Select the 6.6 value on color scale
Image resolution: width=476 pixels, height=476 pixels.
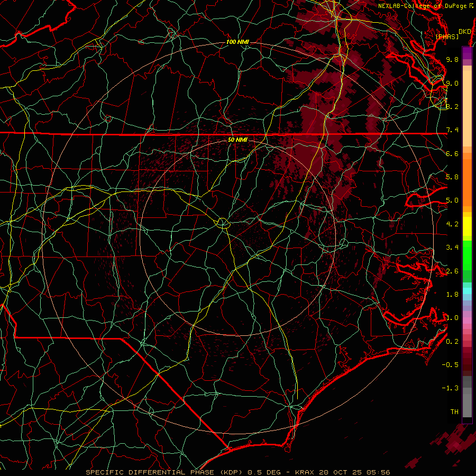coord(452,153)
